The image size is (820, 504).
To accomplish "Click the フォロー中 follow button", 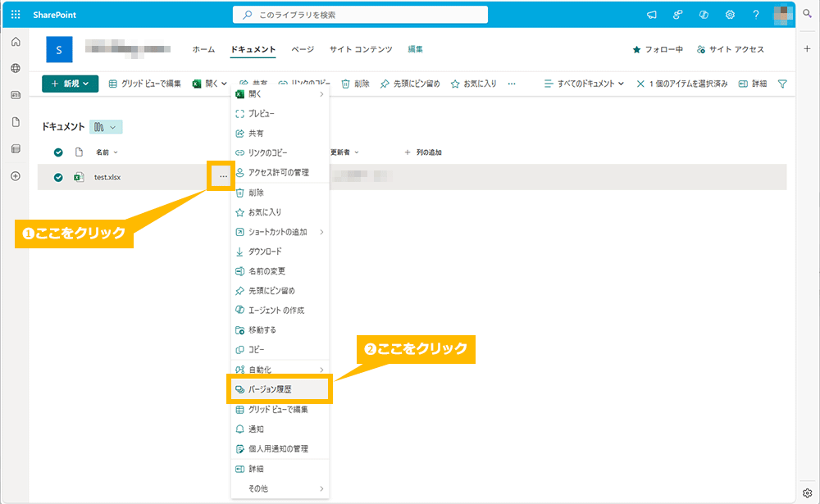I will click(658, 50).
